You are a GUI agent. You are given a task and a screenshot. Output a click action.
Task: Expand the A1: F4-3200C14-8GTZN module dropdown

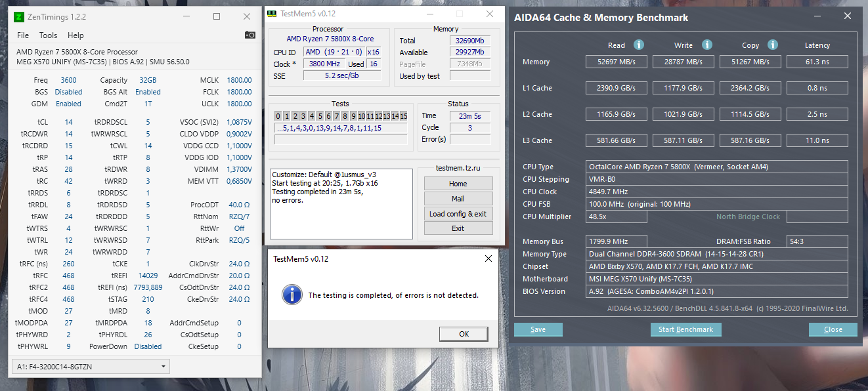pos(91,366)
